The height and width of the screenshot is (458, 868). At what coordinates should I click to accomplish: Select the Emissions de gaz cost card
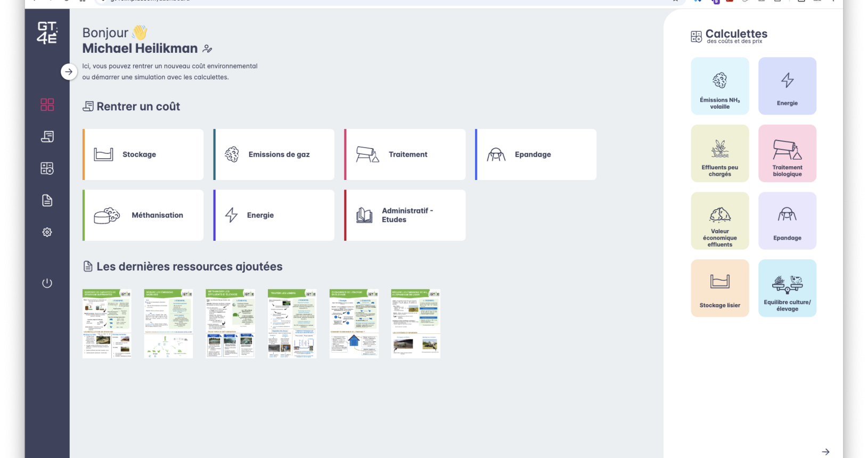tap(274, 154)
